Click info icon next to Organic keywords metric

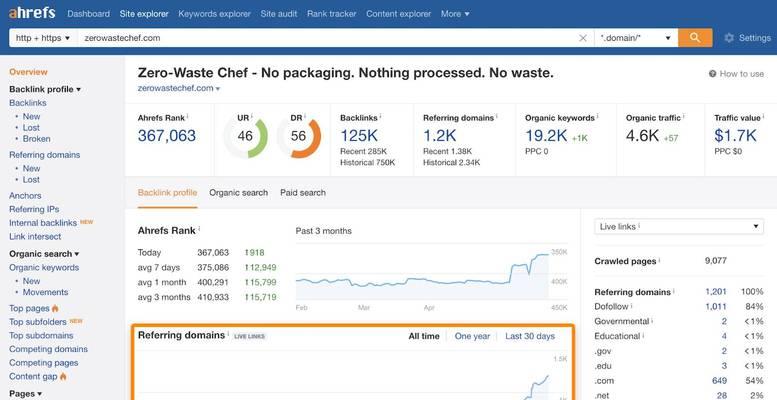pyautogui.click(x=597, y=117)
